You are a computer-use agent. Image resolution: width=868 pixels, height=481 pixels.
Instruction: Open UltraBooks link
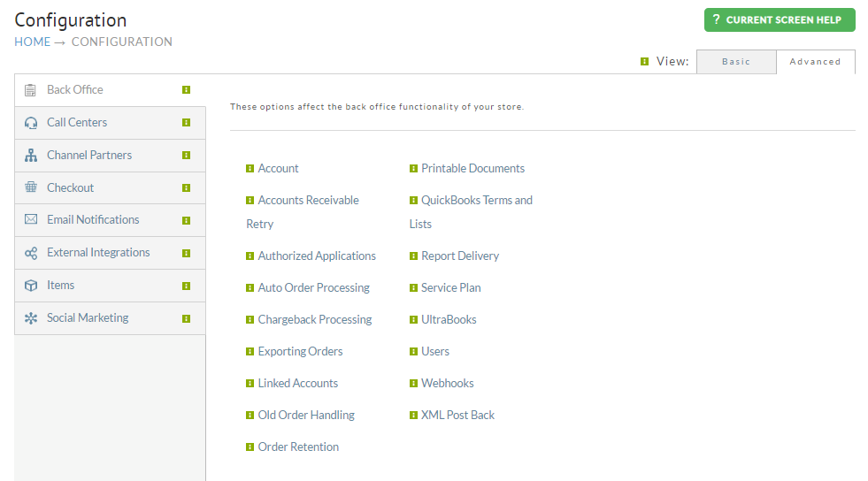coord(449,319)
